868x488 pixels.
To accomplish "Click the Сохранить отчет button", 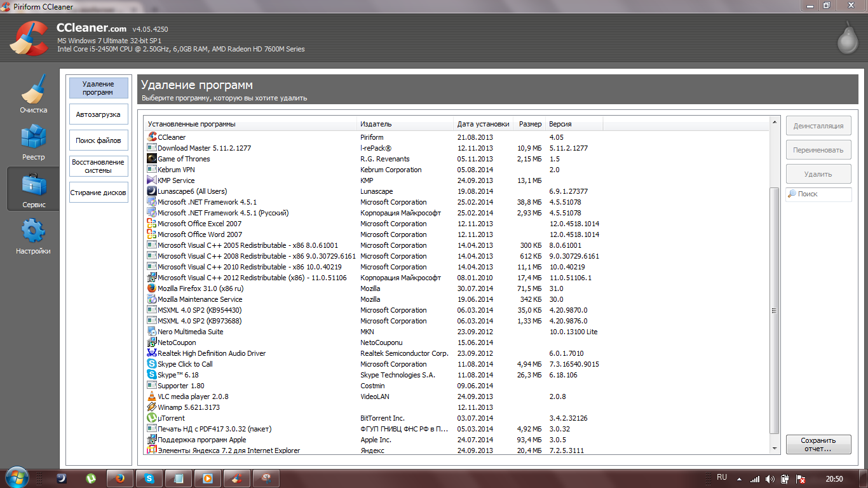I will click(818, 444).
